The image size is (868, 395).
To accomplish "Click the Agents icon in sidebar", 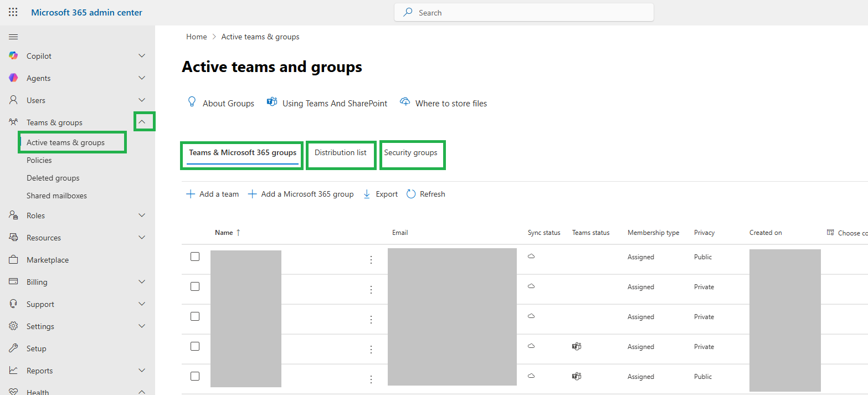I will click(13, 78).
